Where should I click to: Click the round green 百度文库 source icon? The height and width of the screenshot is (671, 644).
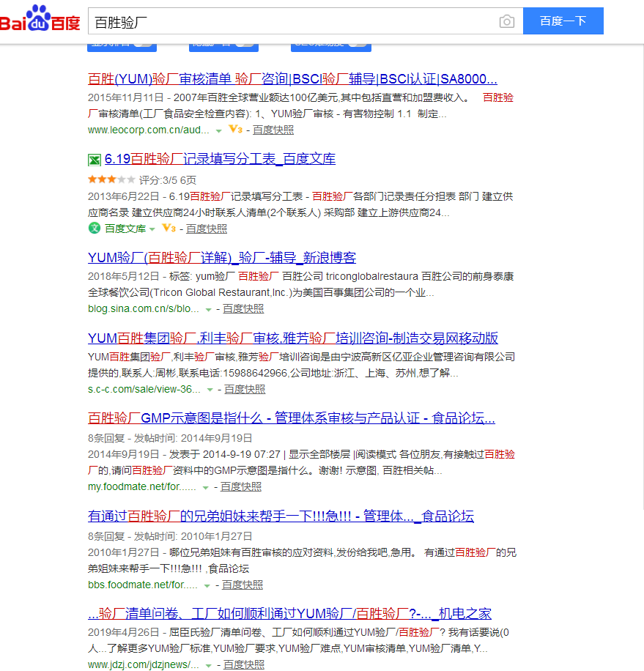click(94, 228)
